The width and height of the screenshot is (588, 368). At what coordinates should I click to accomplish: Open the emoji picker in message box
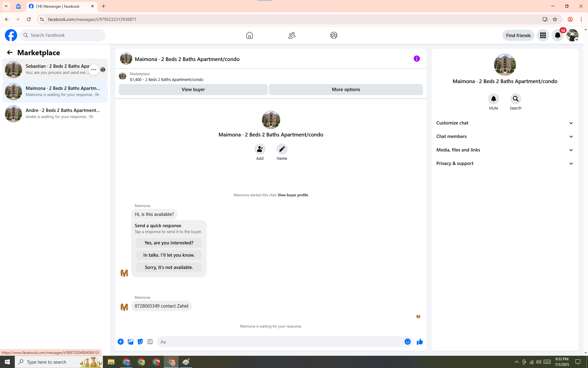click(x=407, y=342)
